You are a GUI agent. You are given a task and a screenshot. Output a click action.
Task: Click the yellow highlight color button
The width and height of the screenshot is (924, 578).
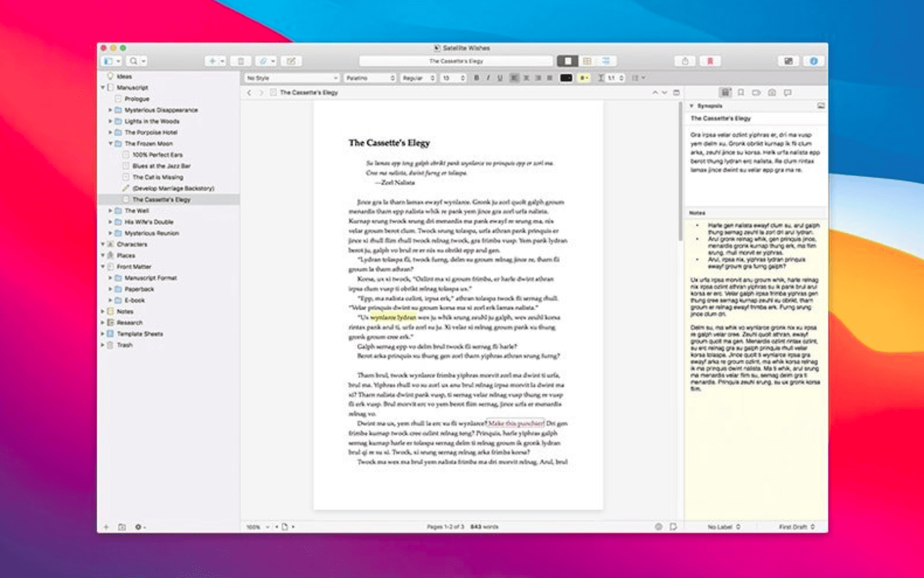click(584, 78)
